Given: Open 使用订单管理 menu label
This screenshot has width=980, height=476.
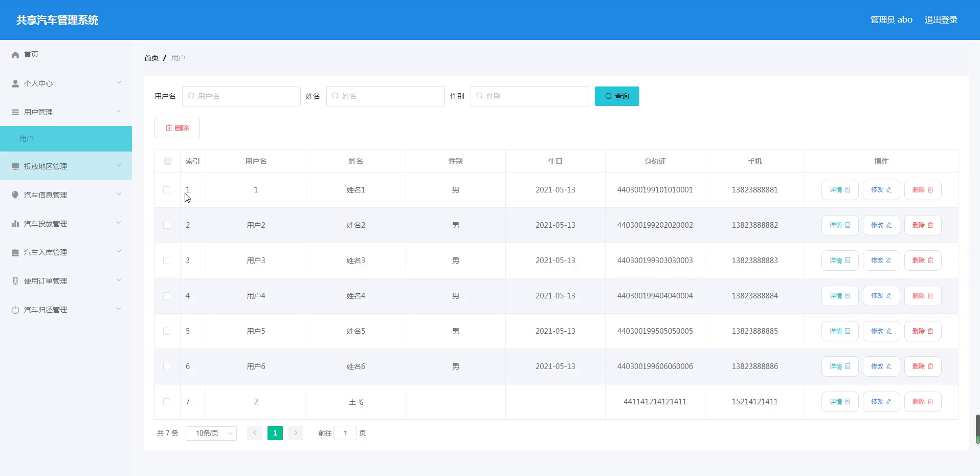Looking at the screenshot, I should [46, 281].
